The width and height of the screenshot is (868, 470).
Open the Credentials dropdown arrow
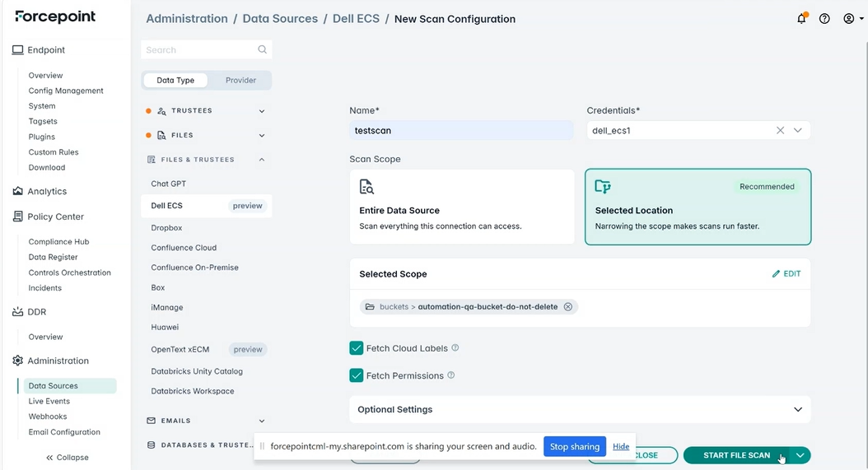[798, 131]
